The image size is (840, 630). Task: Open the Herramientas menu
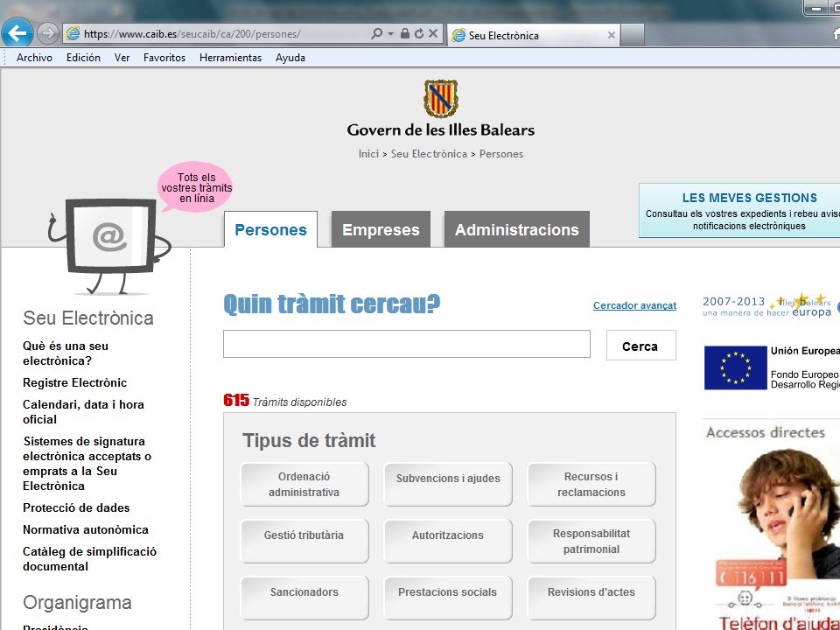(230, 58)
